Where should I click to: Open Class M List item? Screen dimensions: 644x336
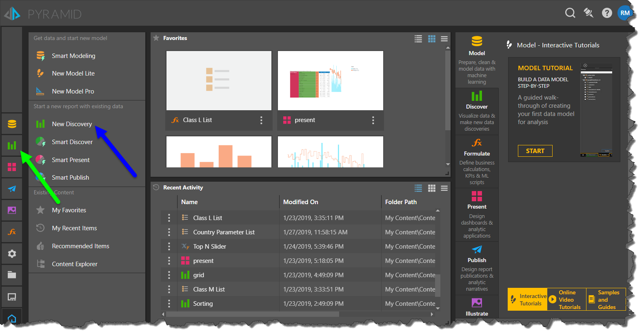tap(209, 289)
